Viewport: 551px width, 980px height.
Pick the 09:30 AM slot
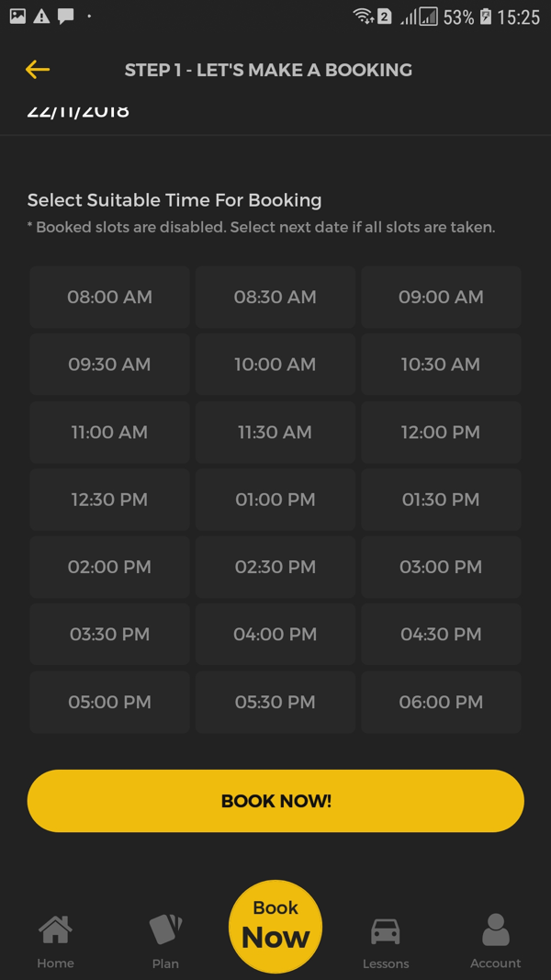[x=109, y=365]
